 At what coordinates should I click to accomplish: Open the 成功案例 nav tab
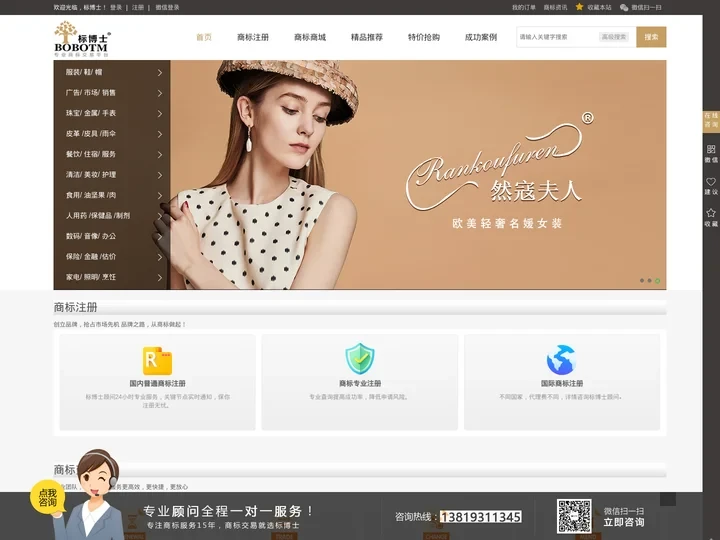coord(481,37)
